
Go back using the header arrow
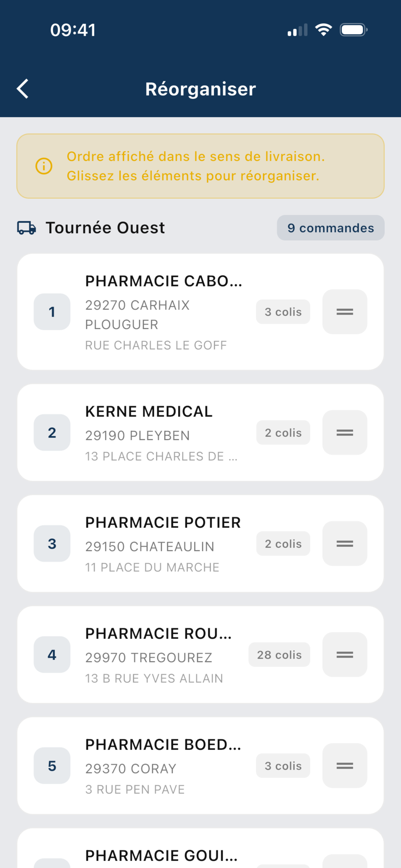point(23,89)
